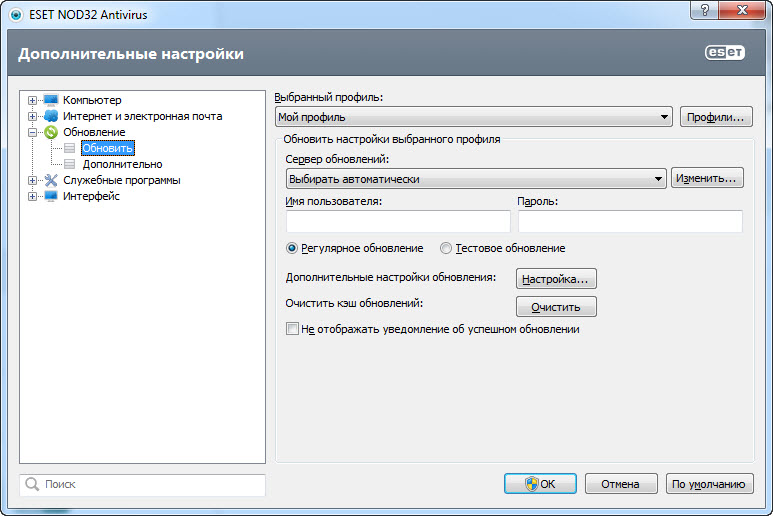Click the Компьютер monitor icon in tree
This screenshot has width=773, height=516.
coord(51,100)
